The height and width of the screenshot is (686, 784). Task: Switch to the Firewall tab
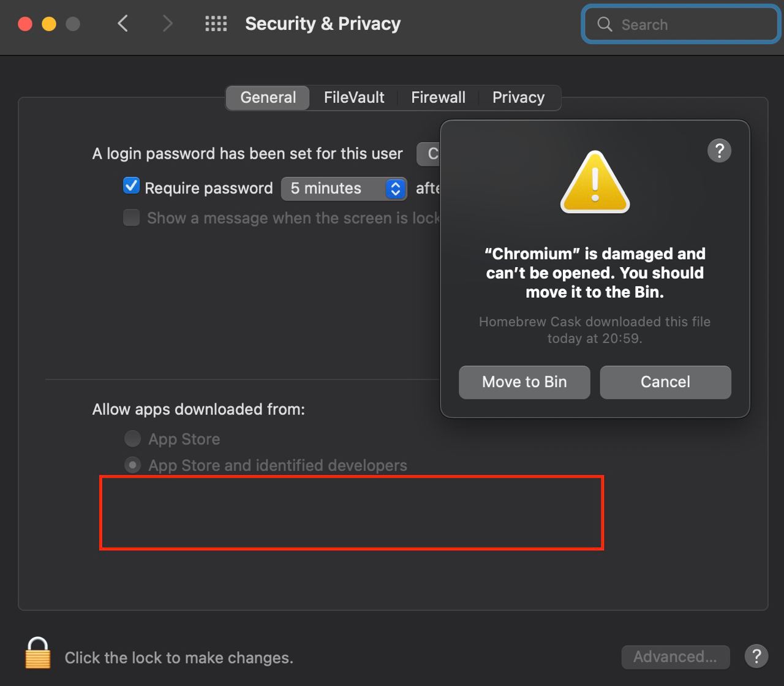click(438, 97)
